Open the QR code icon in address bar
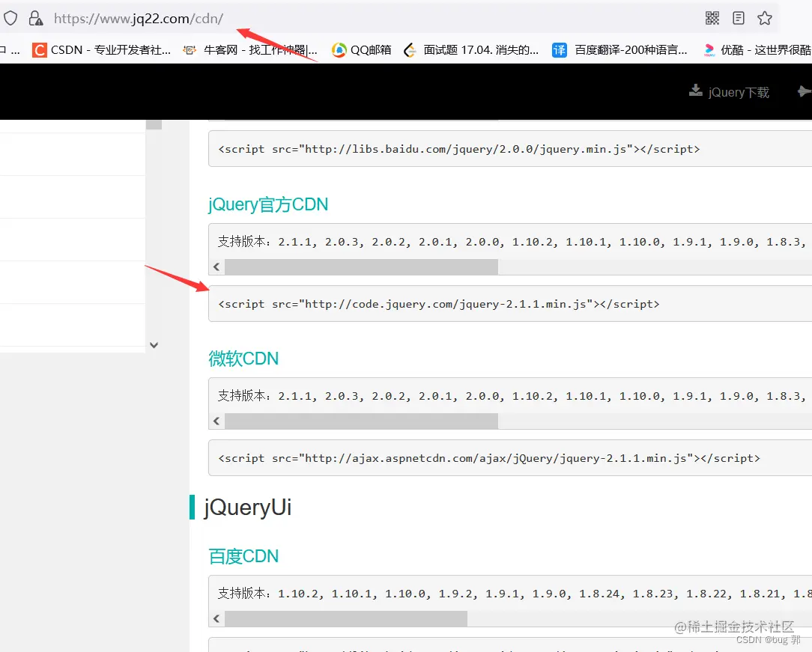812x652 pixels. 712,19
